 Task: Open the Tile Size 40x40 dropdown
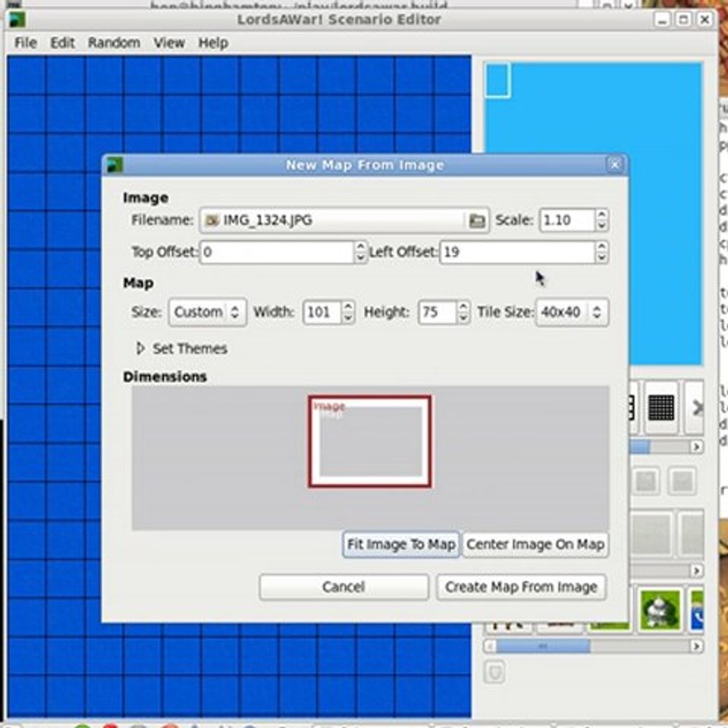click(572, 312)
